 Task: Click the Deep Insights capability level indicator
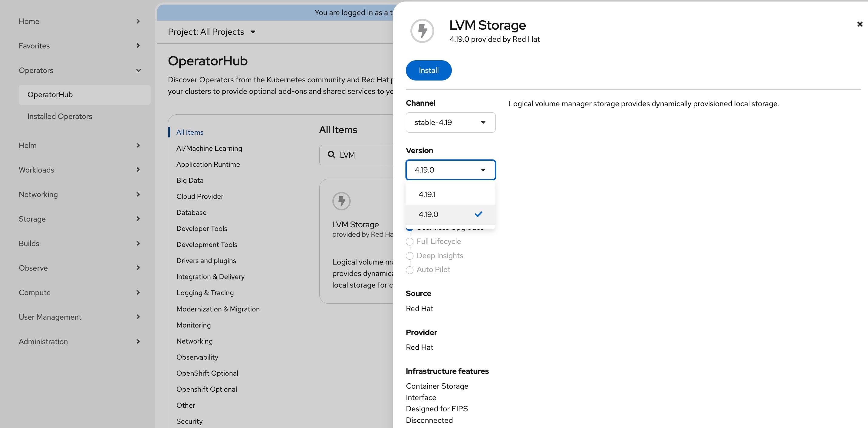409,256
